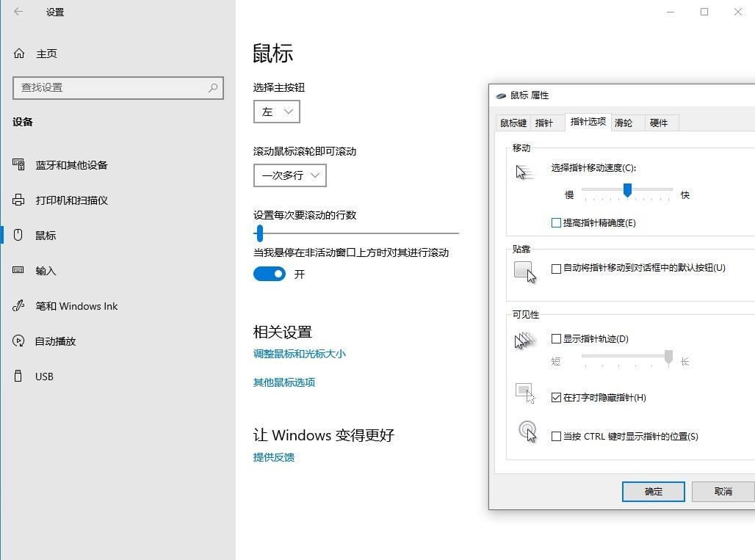Uncheck 在打字时隐藏指针(H)
The width and height of the screenshot is (755, 560).
[556, 397]
